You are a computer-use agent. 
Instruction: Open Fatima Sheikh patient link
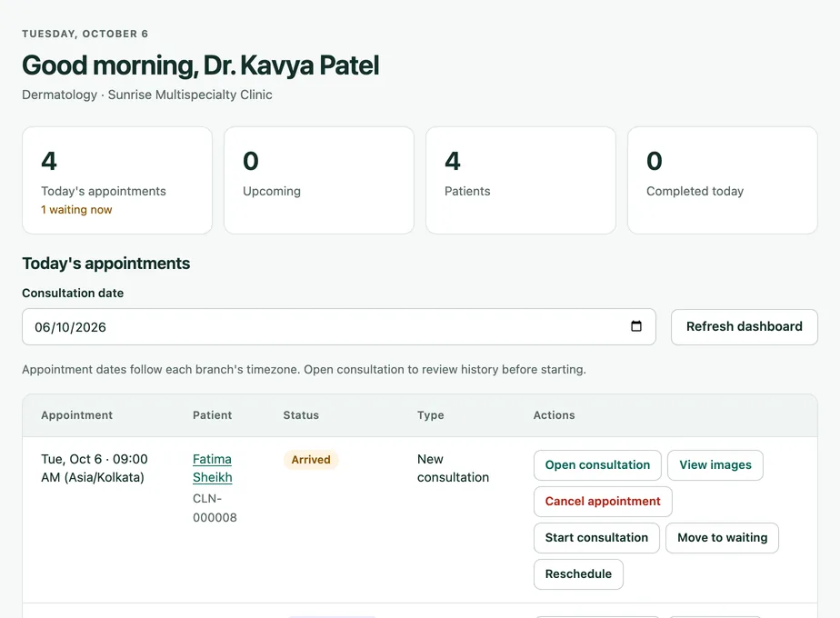point(212,468)
